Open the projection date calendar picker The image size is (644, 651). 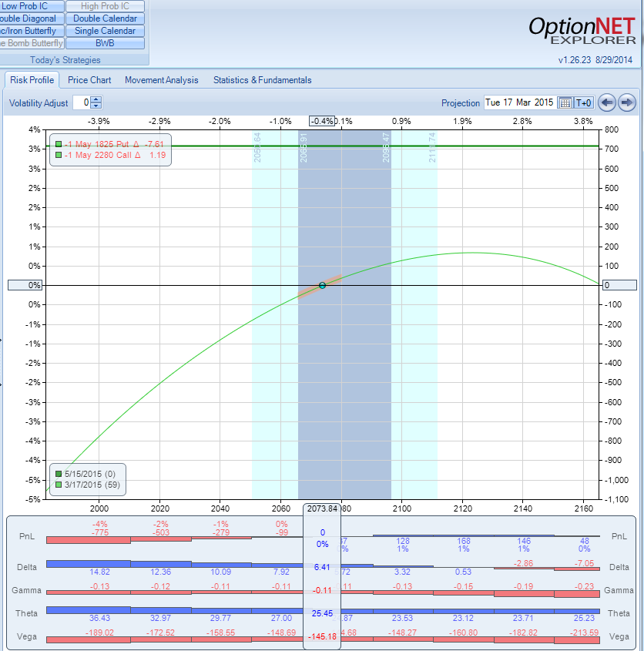pyautogui.click(x=565, y=102)
